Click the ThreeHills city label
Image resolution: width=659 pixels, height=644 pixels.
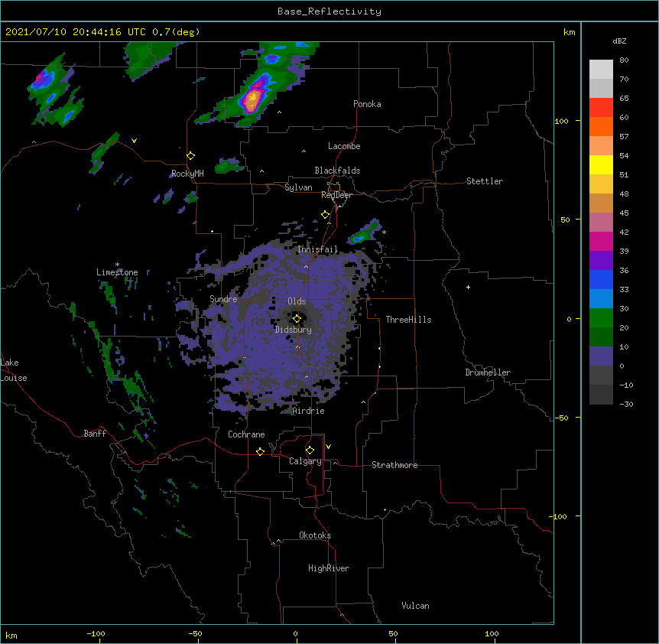pyautogui.click(x=408, y=320)
